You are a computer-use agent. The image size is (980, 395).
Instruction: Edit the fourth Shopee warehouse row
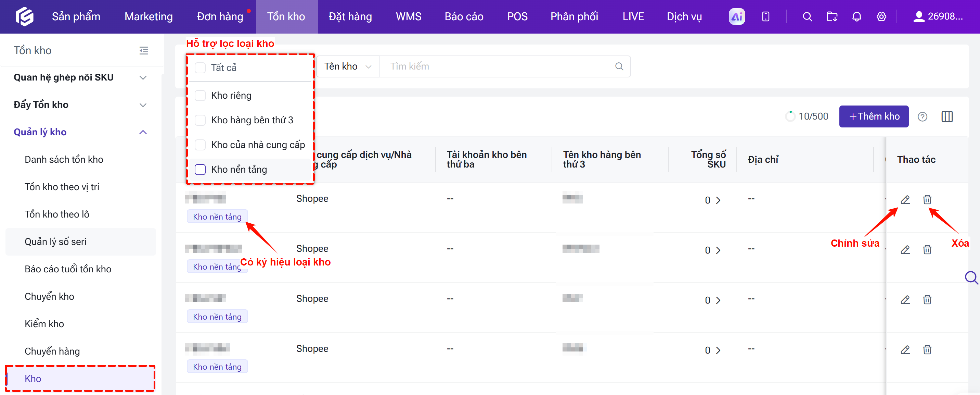[905, 349]
